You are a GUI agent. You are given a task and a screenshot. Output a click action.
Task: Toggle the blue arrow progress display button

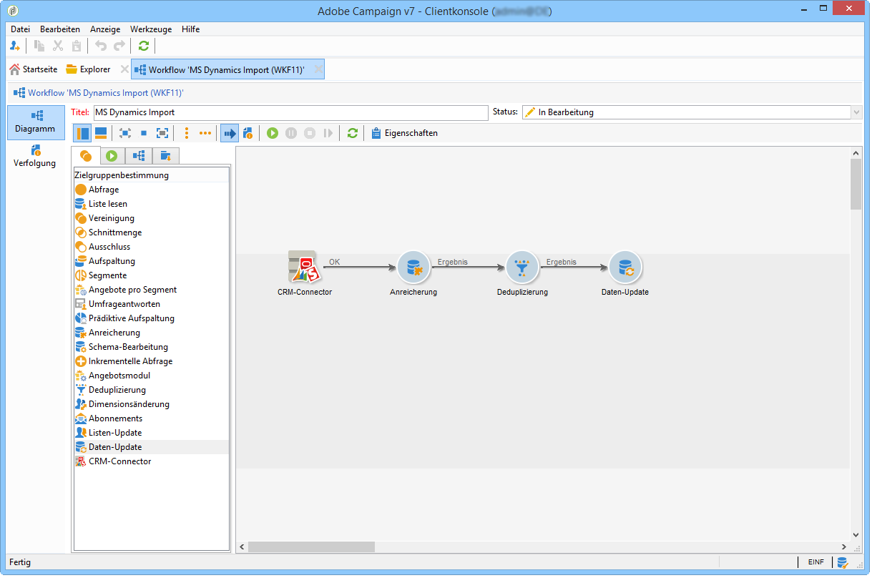click(x=230, y=133)
